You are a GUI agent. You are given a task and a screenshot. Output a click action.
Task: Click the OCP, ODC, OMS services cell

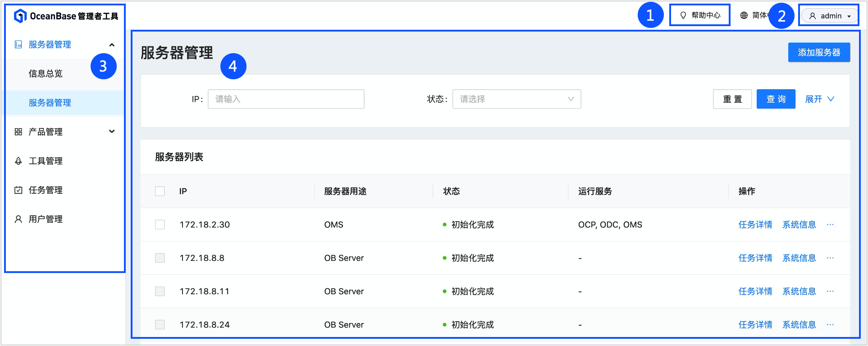(610, 224)
